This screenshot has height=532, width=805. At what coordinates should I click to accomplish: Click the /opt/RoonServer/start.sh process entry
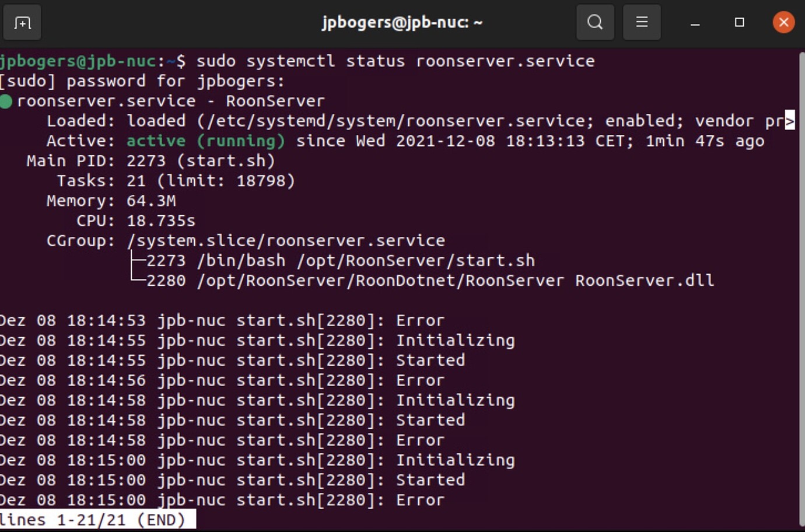point(366,261)
